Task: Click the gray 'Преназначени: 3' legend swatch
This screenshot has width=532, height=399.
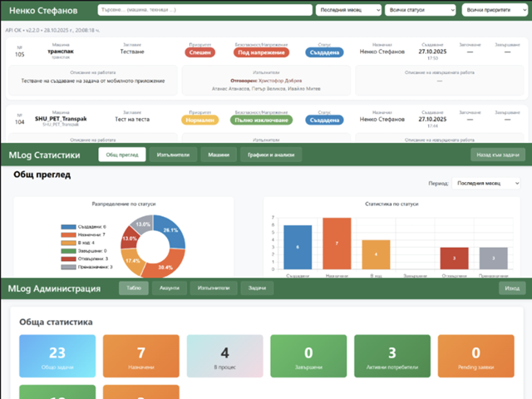Action: [x=68, y=267]
